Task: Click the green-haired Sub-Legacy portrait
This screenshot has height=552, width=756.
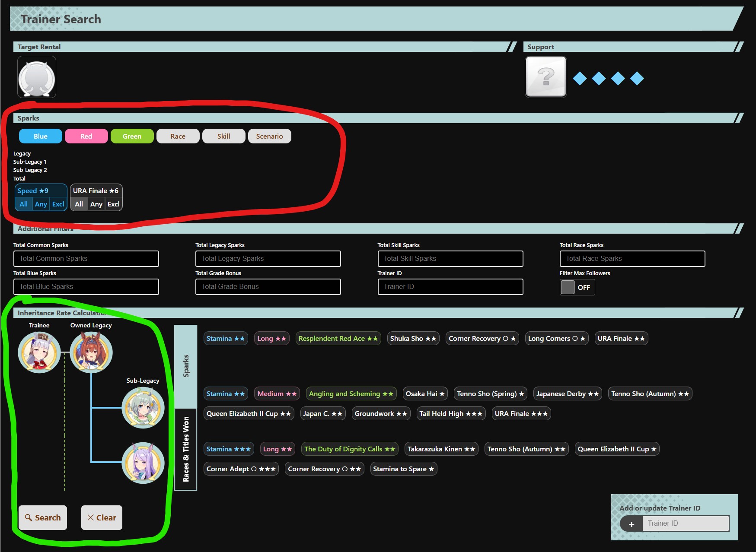Action: [x=143, y=408]
